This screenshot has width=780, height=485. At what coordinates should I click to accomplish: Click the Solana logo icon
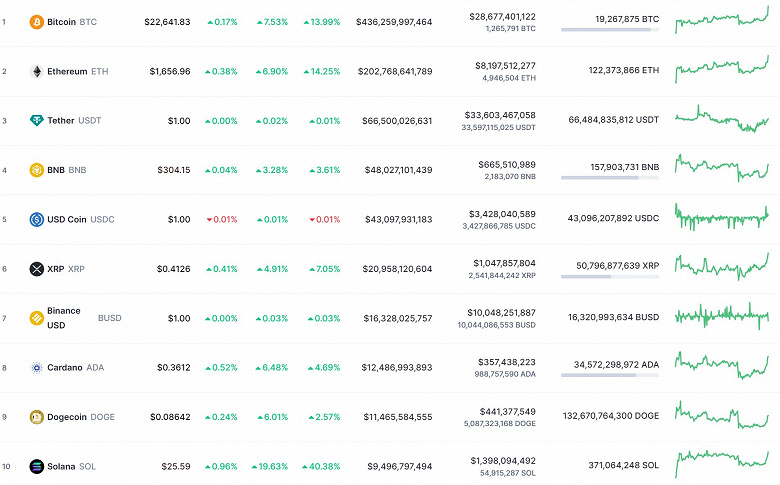[37, 466]
